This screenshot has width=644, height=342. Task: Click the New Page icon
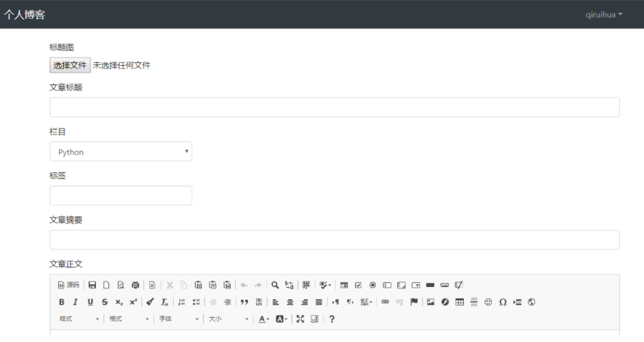pos(107,285)
